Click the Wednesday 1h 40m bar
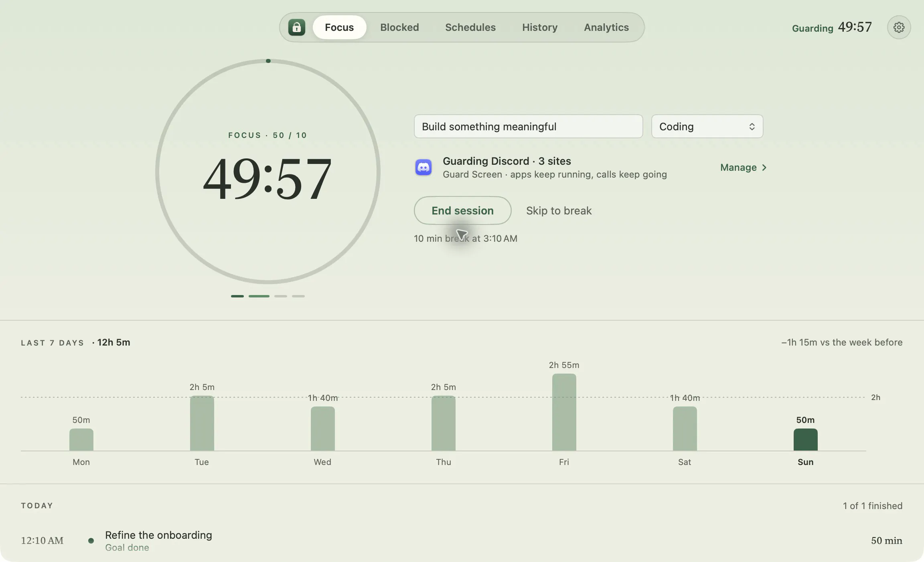 tap(323, 429)
